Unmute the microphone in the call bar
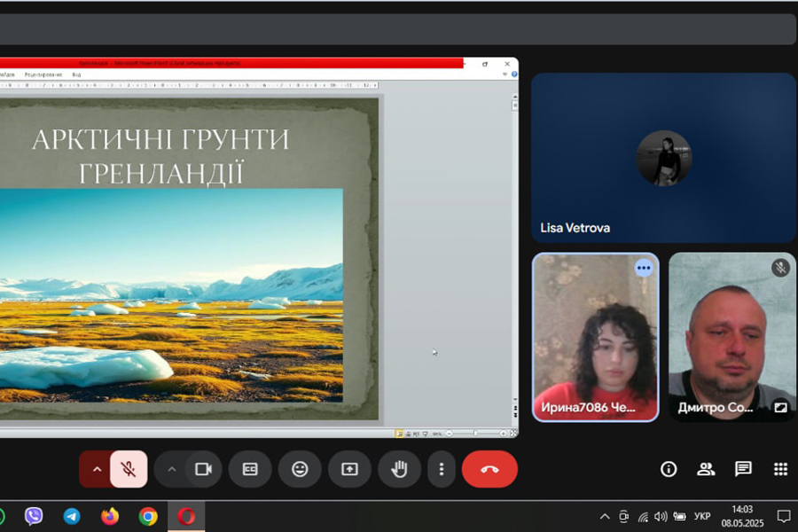Screen dimensions: 798x532 pyautogui.click(x=129, y=469)
